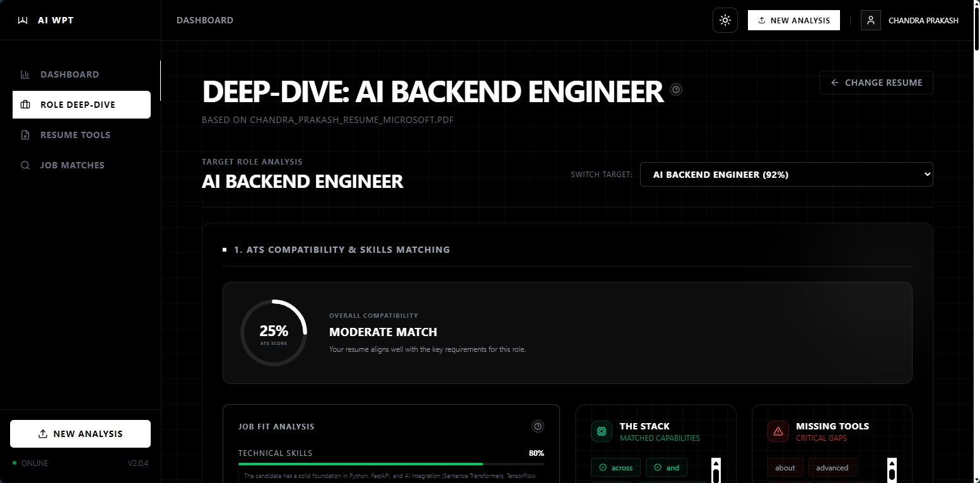The height and width of the screenshot is (483, 980).
Task: Click the Dashboard breadcrumb in the header
Action: click(x=205, y=20)
